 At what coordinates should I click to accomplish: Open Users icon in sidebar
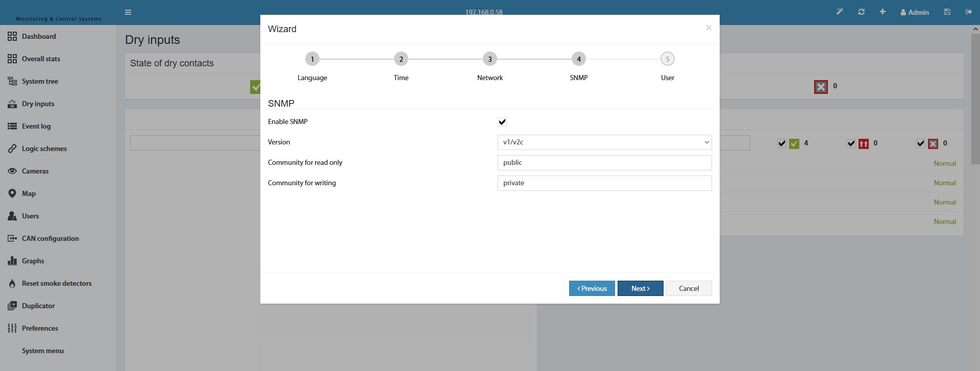tap(12, 216)
